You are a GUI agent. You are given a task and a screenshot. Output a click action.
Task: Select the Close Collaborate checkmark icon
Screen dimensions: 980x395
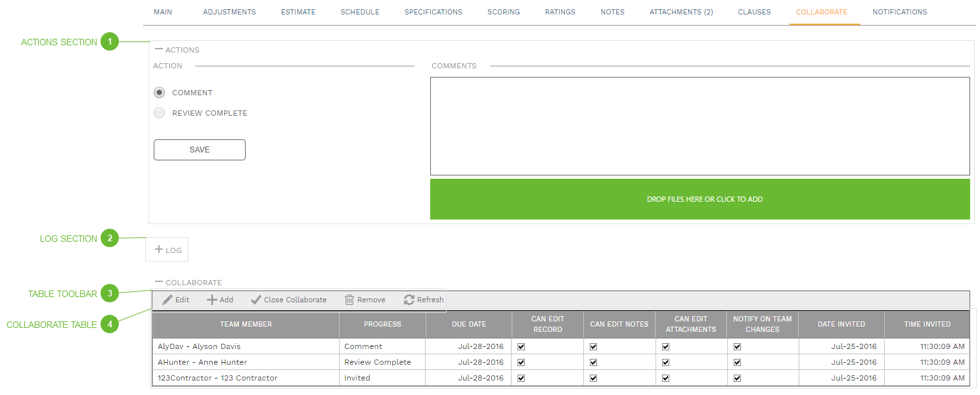pyautogui.click(x=256, y=299)
